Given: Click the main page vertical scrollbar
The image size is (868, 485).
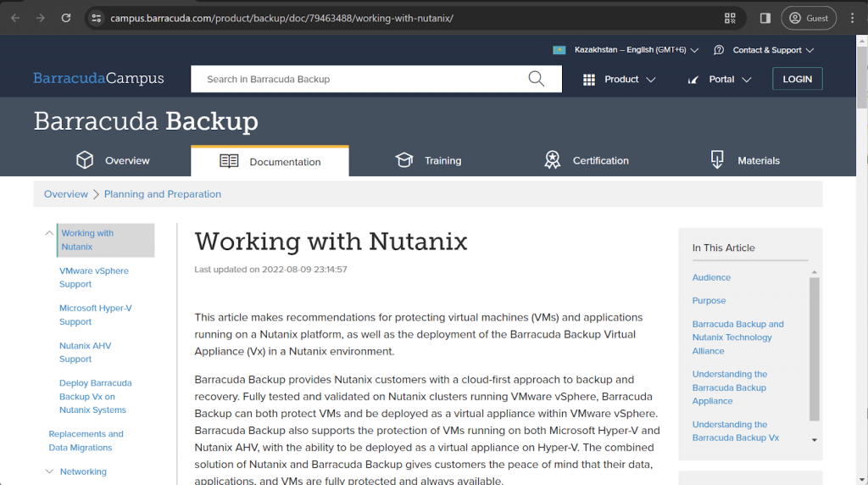Looking at the screenshot, I should click(862, 77).
